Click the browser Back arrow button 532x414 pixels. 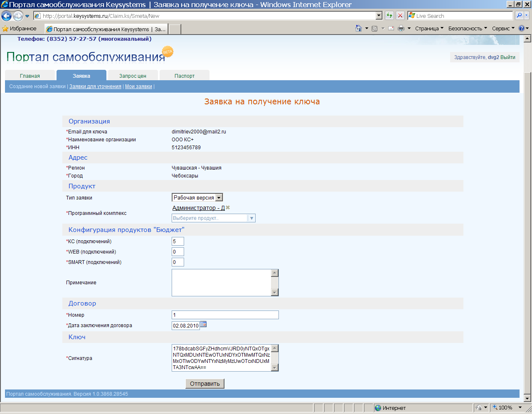[x=7, y=16]
